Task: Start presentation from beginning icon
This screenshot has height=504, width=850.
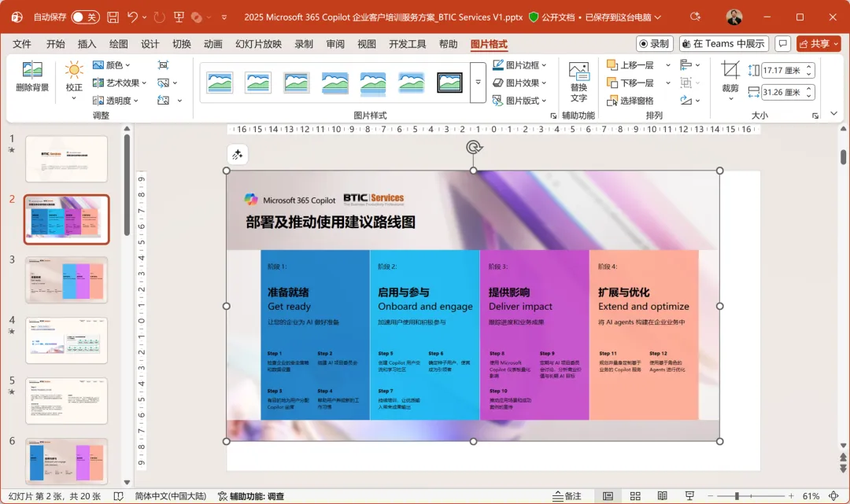Action: point(179,17)
